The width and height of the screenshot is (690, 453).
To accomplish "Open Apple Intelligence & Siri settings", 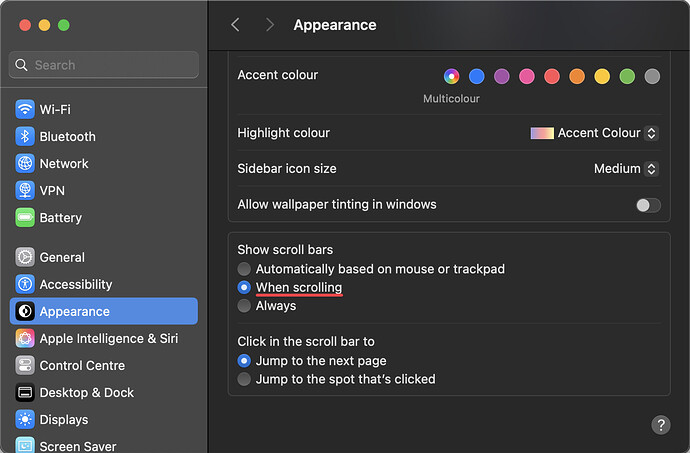I will pyautogui.click(x=108, y=338).
